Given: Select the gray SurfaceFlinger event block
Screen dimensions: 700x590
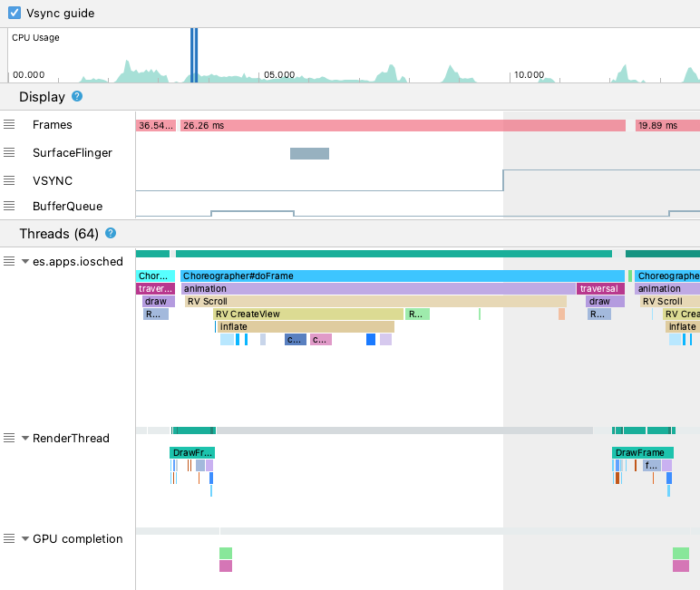Looking at the screenshot, I should (x=309, y=153).
